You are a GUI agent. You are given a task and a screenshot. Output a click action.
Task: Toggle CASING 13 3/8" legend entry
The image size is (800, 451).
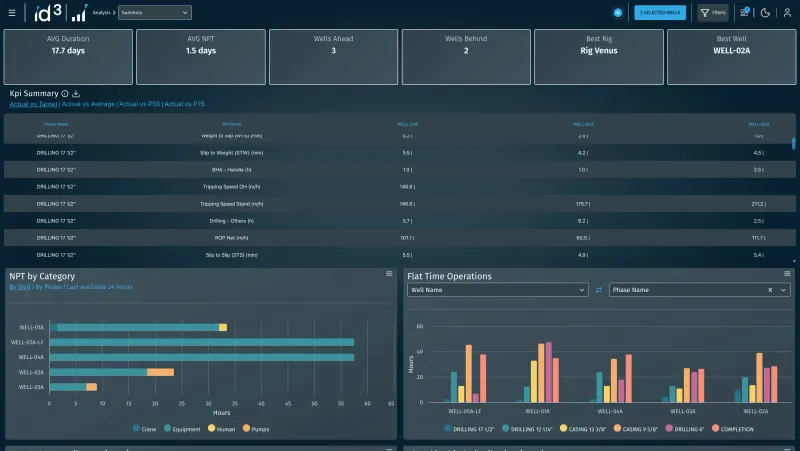(583, 429)
